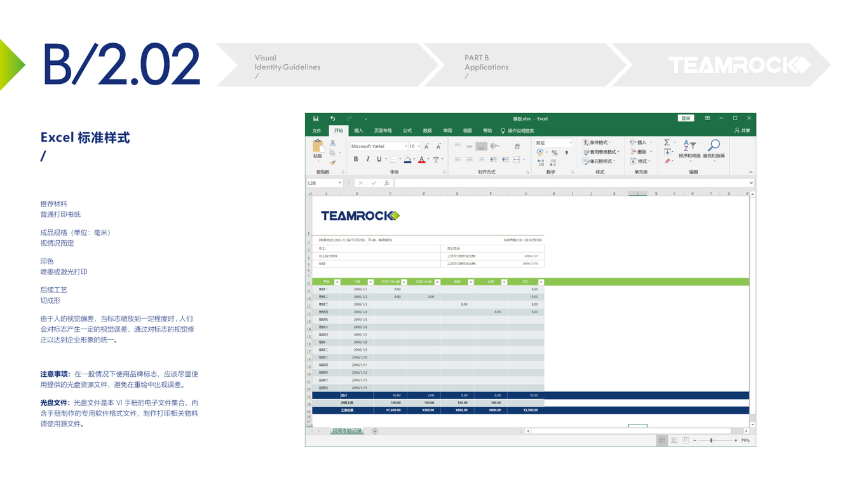Switch to the 插入 ribbon tab
The width and height of the screenshot is (868, 488).
pyautogui.click(x=358, y=130)
